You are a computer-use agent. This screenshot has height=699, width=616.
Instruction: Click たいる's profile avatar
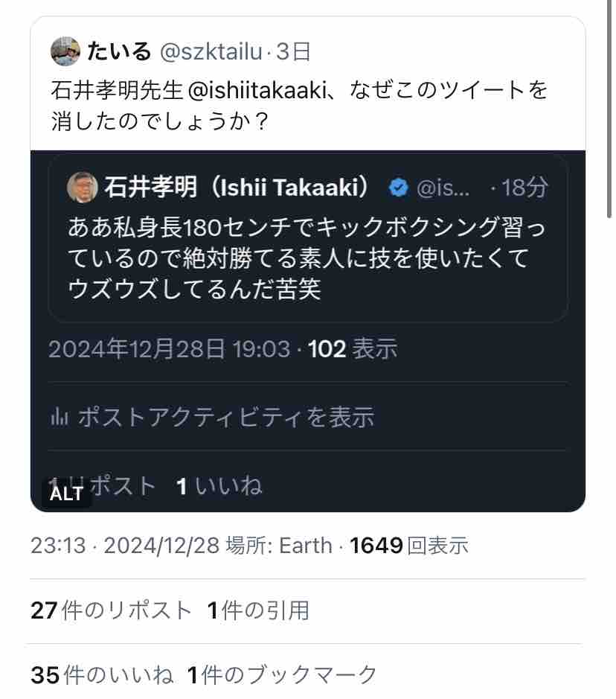coord(65,51)
